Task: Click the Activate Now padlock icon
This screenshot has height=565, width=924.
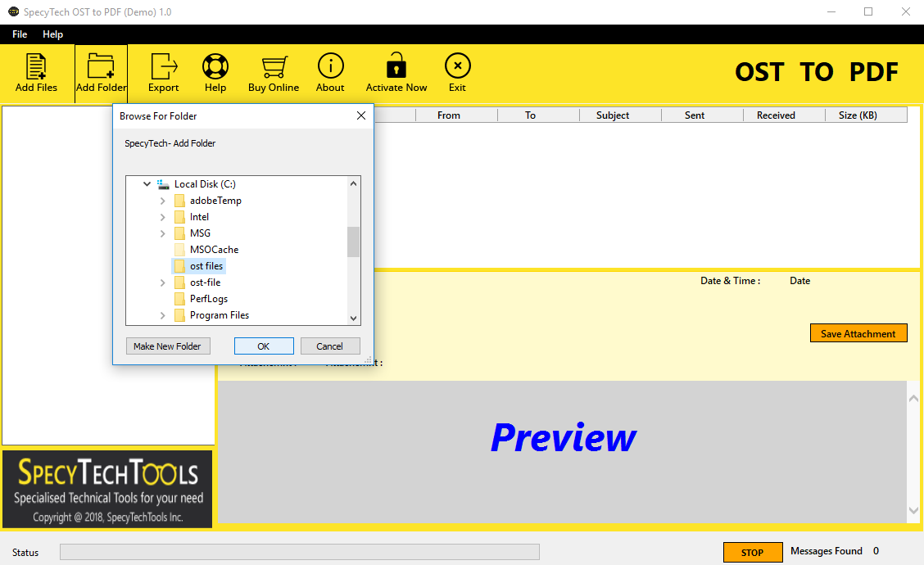Action: pyautogui.click(x=396, y=72)
